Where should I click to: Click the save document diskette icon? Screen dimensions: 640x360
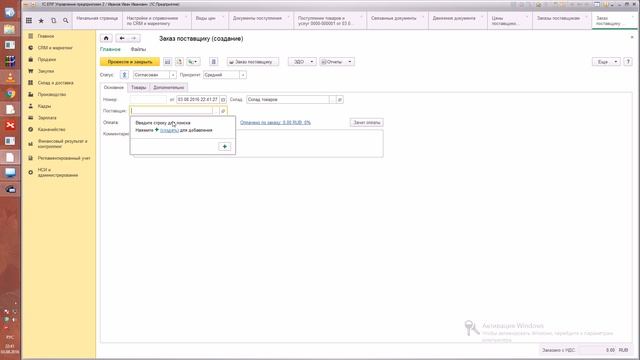167,62
